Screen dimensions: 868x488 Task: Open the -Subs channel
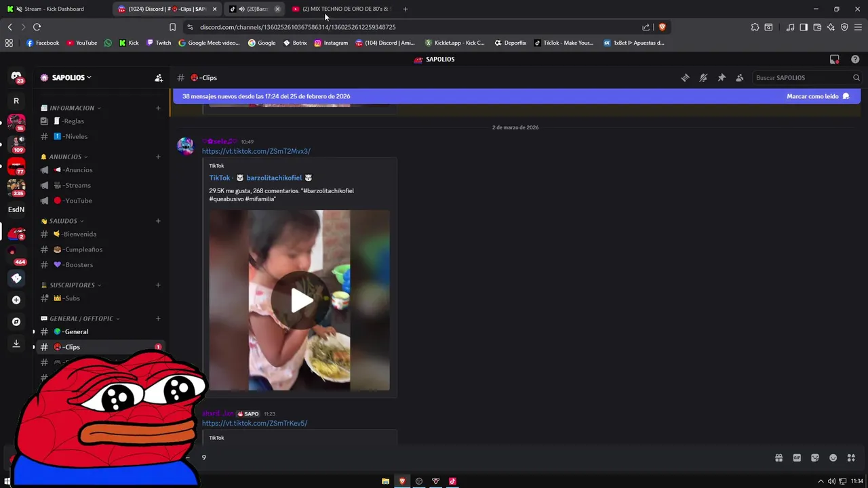pos(100,298)
